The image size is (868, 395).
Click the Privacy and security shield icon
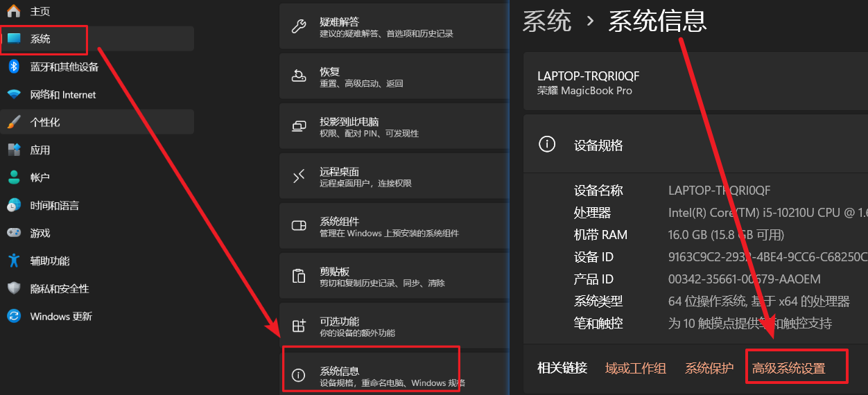14,288
